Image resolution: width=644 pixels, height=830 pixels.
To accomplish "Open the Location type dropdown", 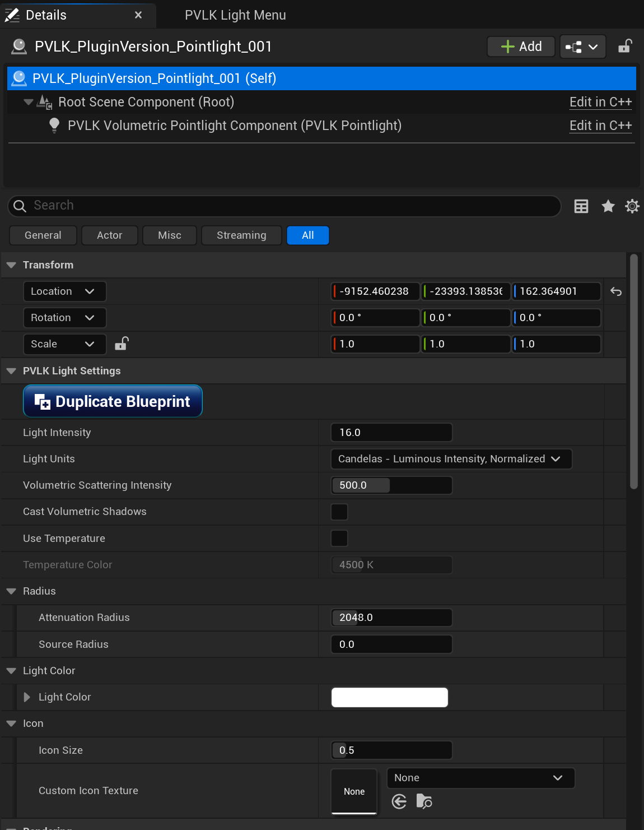I will click(65, 291).
